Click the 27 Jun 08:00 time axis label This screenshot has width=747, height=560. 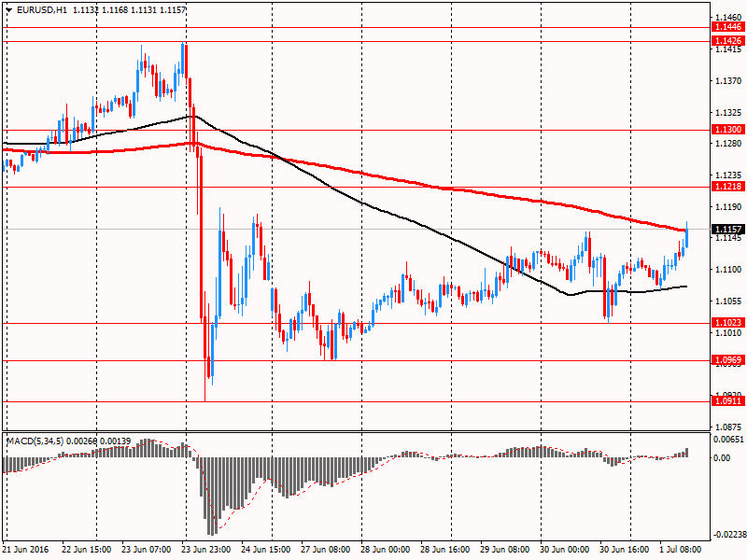[326, 550]
